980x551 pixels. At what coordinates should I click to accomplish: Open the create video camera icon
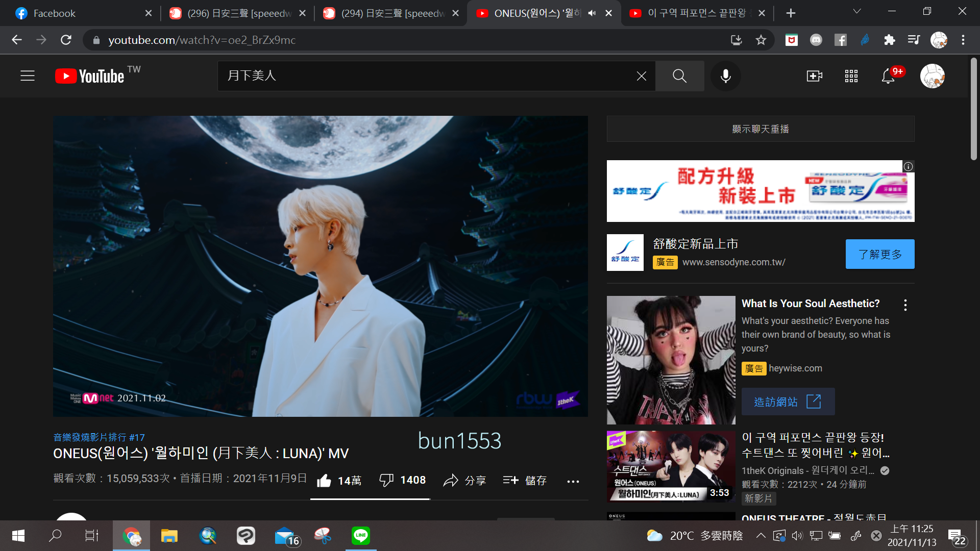click(x=814, y=76)
